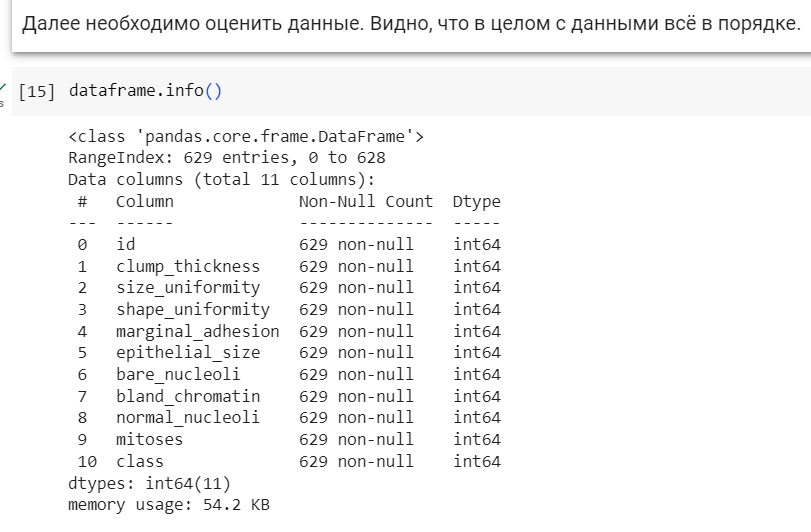Click the 'Data columns (total 11 columns)' line
Screen dimensions: 811x532
(221, 180)
